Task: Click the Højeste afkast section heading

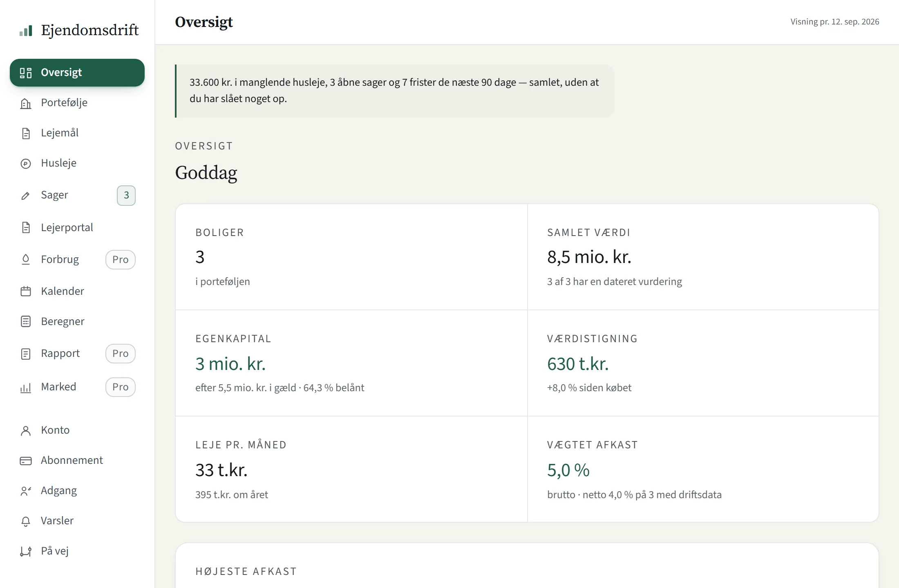Action: [246, 571]
